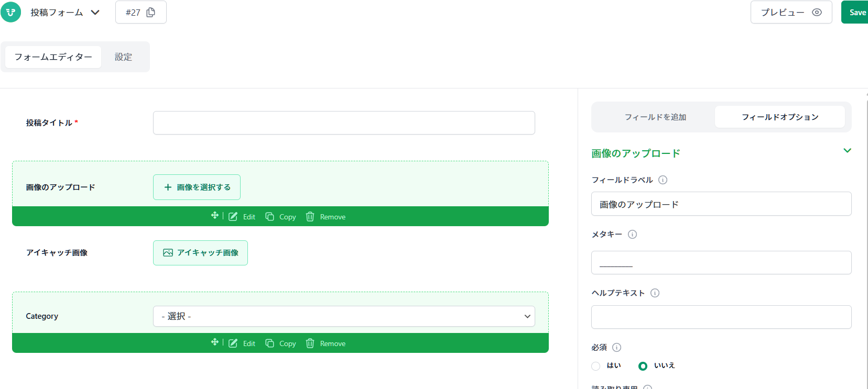Collapse the 画像のアップロード options section
This screenshot has width=868, height=389.
(x=847, y=151)
